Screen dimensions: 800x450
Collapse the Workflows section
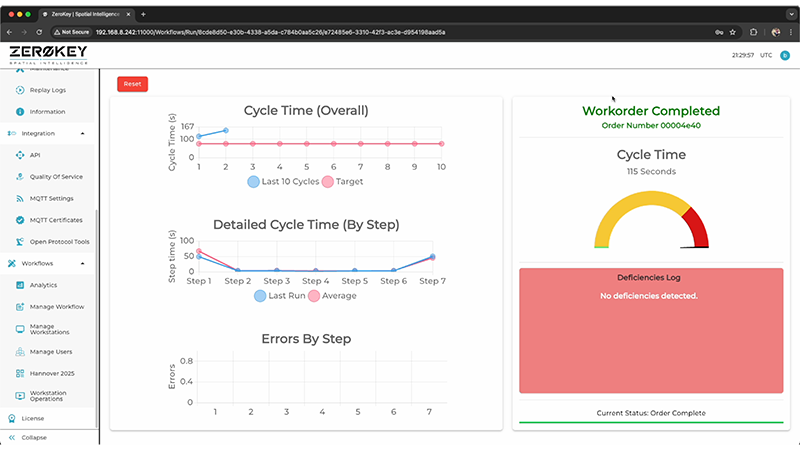click(82, 263)
